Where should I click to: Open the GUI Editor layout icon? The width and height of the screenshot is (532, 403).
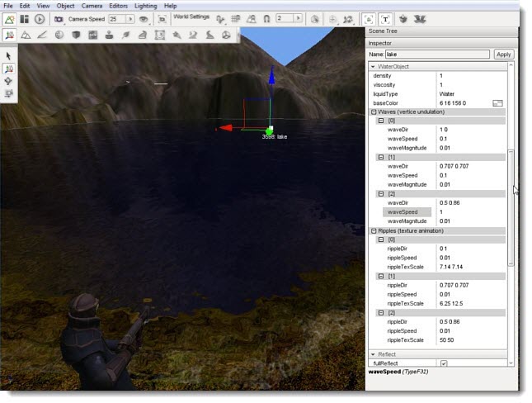[x=25, y=19]
